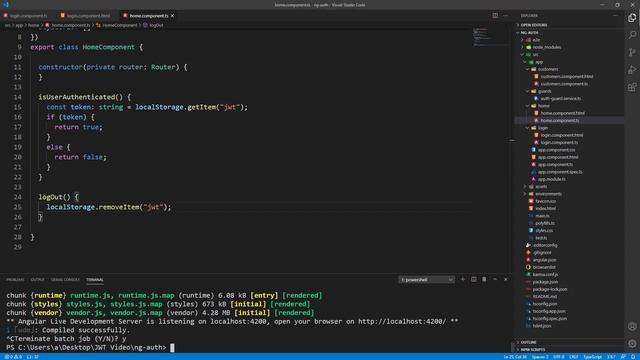The height and width of the screenshot is (360, 640).
Task: Open tsconfig.json in explorer
Action: (x=544, y=304)
